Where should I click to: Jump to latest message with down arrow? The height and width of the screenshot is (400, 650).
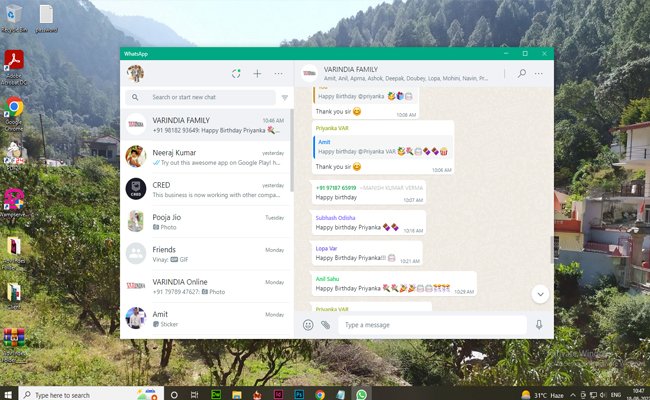(539, 294)
